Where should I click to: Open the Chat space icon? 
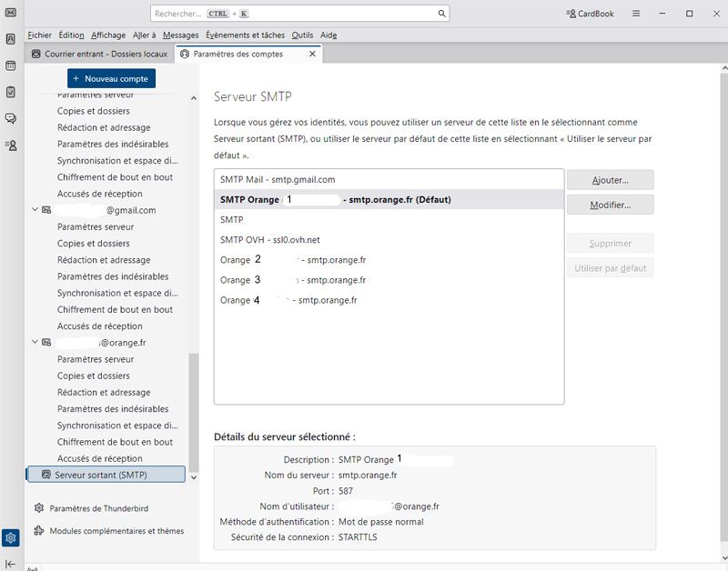point(11,119)
